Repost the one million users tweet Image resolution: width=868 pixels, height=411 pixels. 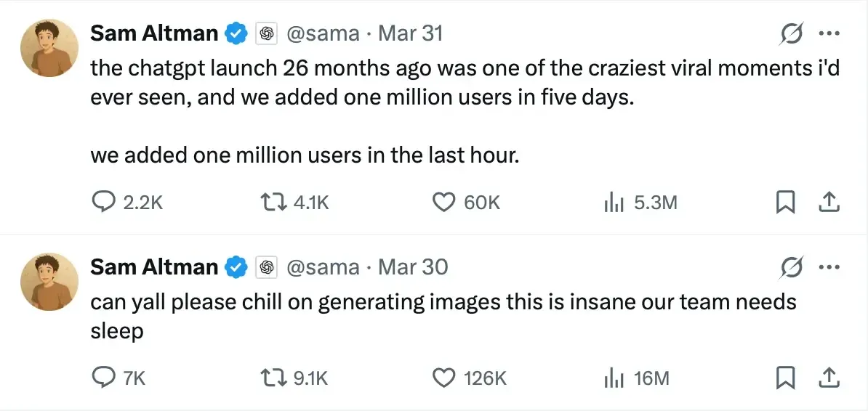[275, 203]
